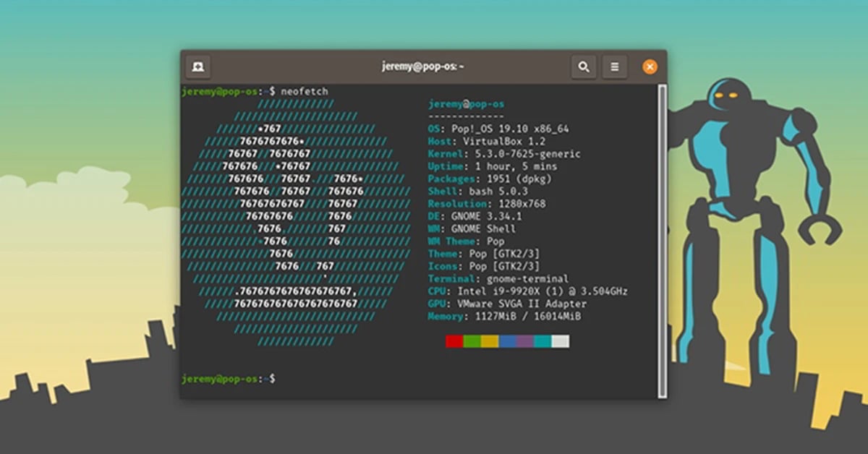868x454 pixels.
Task: Select the yellow color swatch
Action: pos(489,340)
